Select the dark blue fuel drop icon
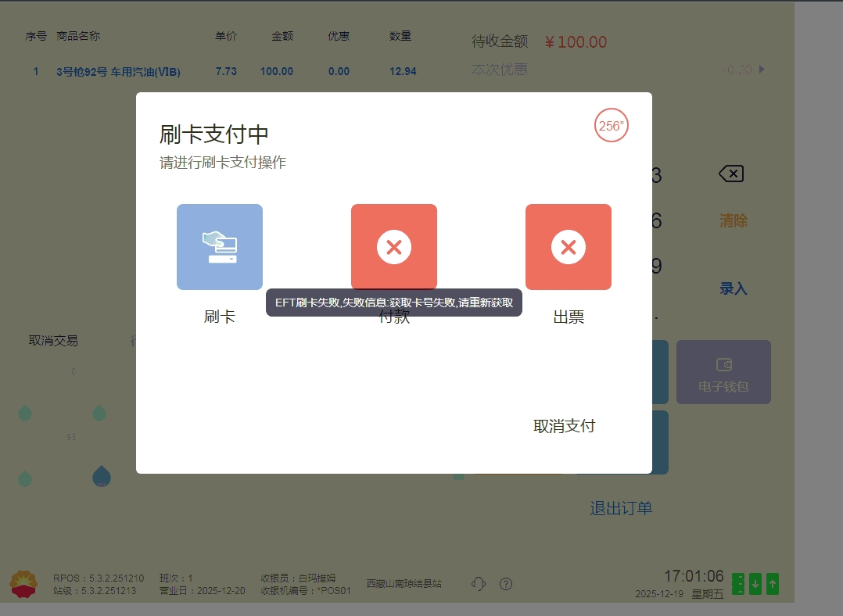The height and width of the screenshot is (616, 843). pos(102,476)
